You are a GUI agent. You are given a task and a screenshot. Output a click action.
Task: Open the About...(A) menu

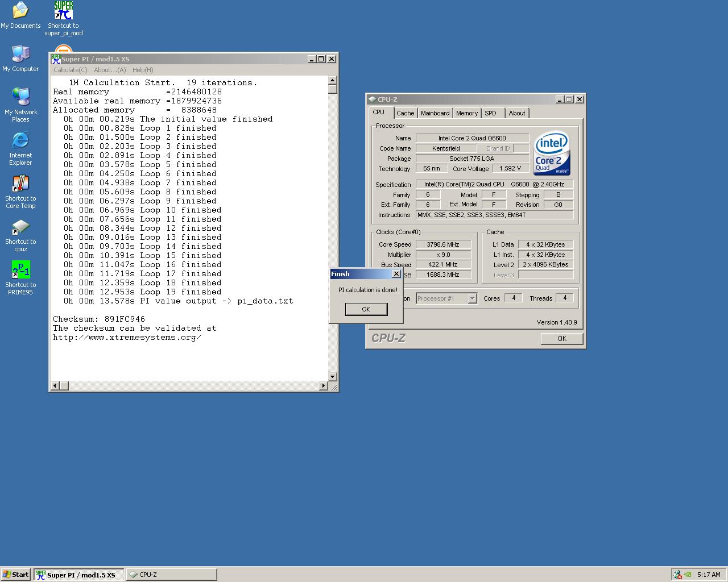point(110,70)
